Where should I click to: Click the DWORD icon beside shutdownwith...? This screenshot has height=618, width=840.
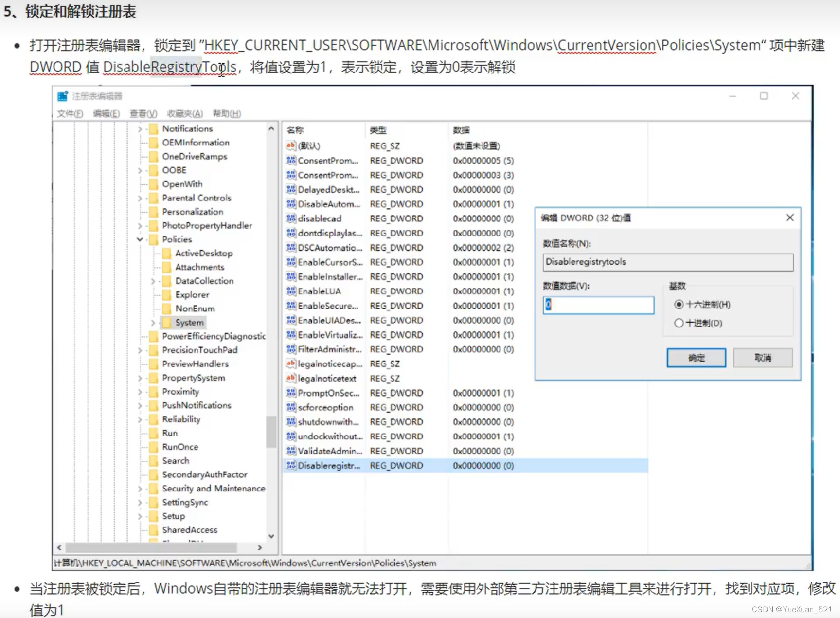pyautogui.click(x=291, y=422)
